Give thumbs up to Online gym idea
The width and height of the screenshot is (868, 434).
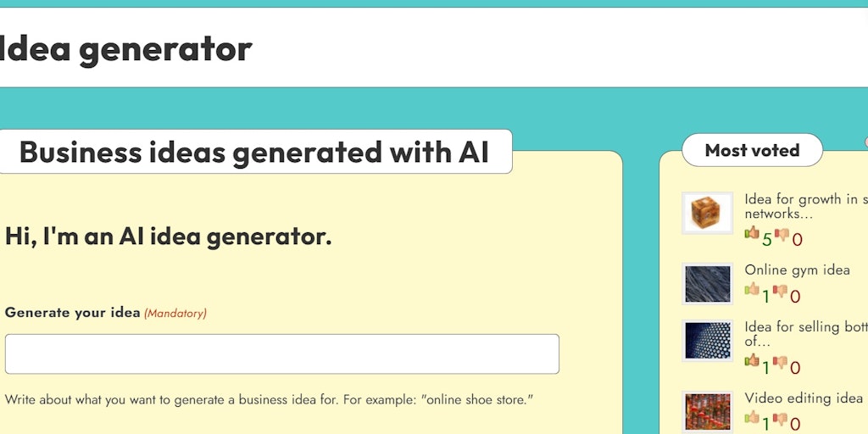[752, 289]
